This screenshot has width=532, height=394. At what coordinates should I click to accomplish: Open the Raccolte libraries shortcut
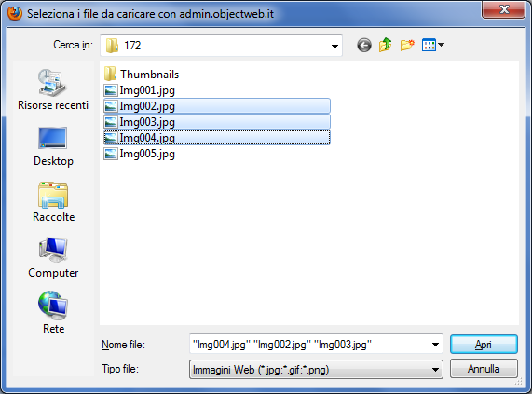coord(53,202)
